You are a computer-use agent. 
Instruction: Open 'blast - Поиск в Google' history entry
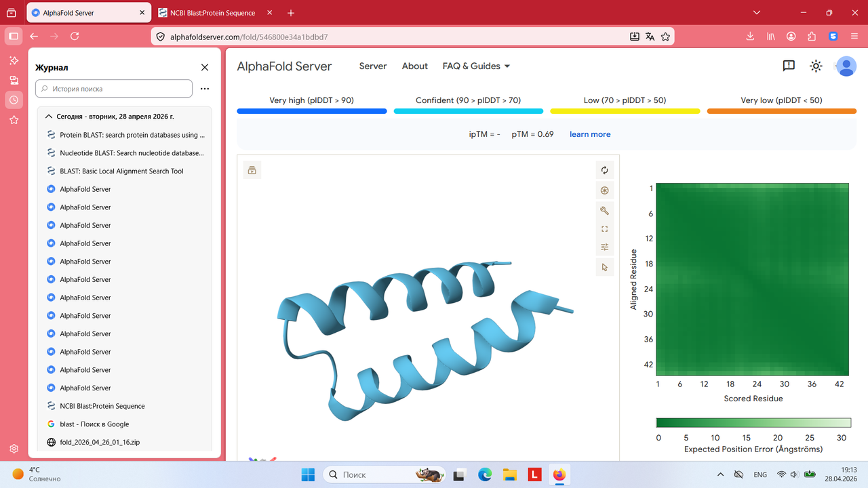point(125,424)
